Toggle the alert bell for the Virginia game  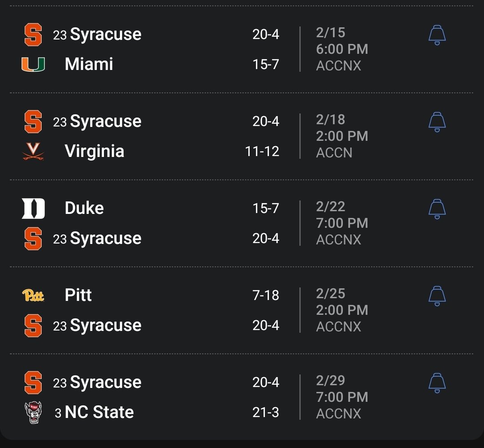[437, 122]
